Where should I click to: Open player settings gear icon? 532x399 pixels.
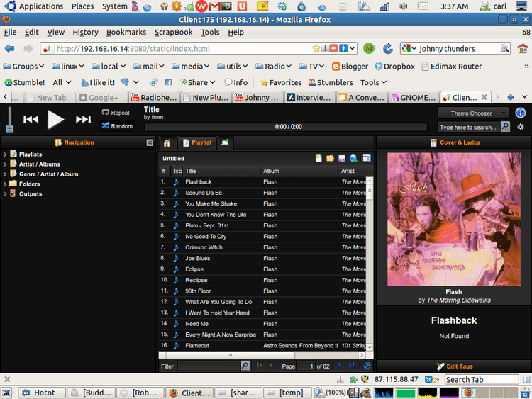click(x=520, y=127)
